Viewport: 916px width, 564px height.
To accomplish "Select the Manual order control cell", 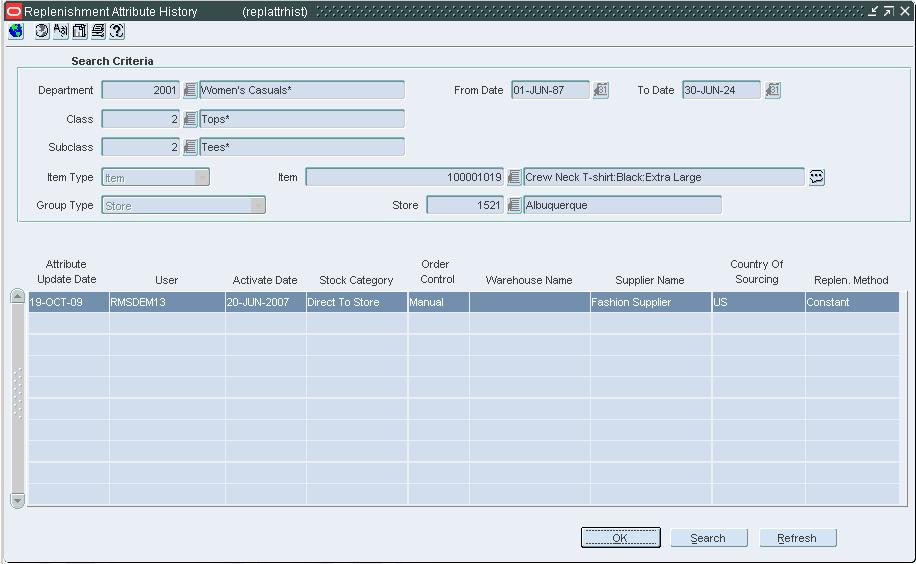I will coord(439,302).
